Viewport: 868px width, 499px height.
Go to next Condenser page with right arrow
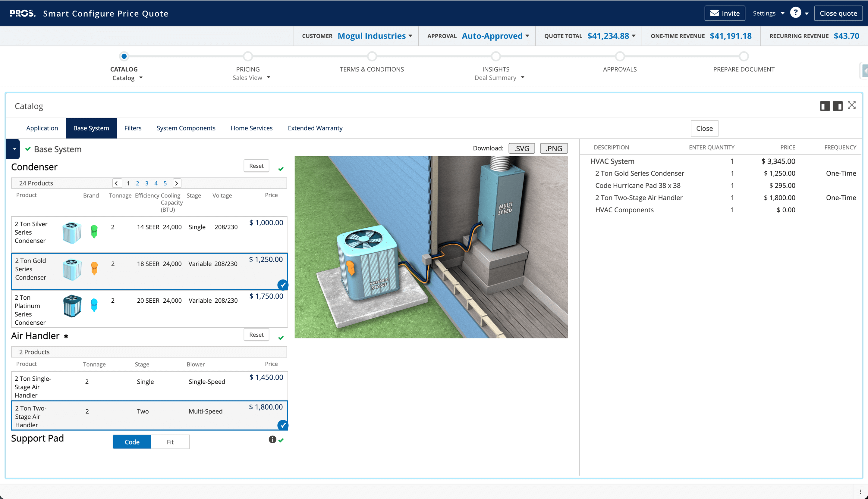point(177,183)
